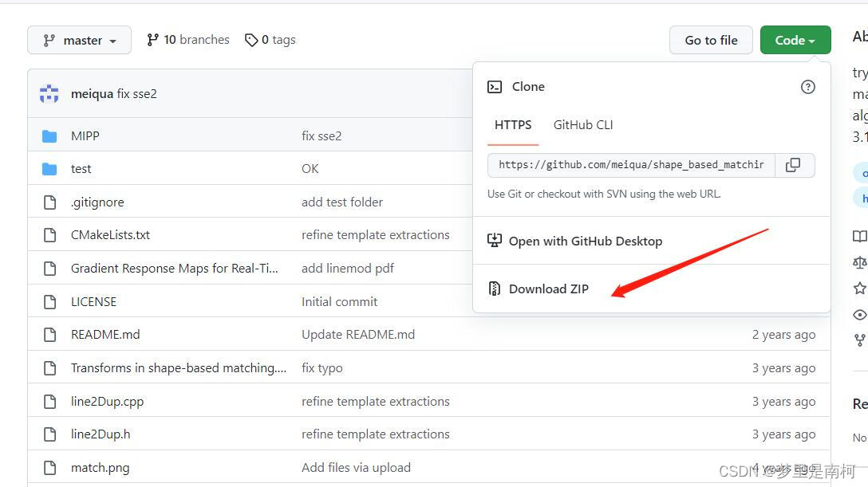This screenshot has width=868, height=487.
Task: Click the Download ZIP option
Action: pos(548,289)
